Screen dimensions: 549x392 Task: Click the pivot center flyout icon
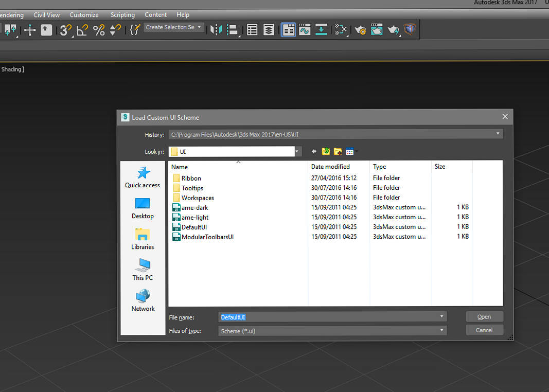pyautogui.click(x=10, y=30)
